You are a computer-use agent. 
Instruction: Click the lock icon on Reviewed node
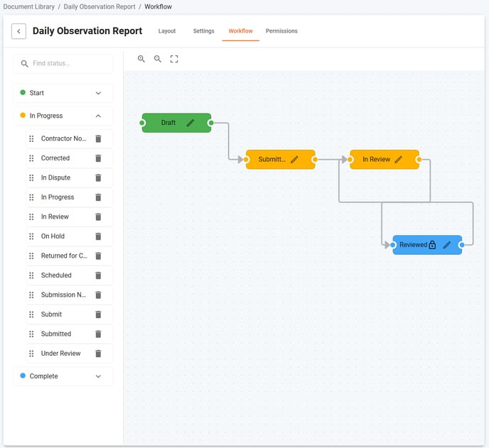coord(432,245)
